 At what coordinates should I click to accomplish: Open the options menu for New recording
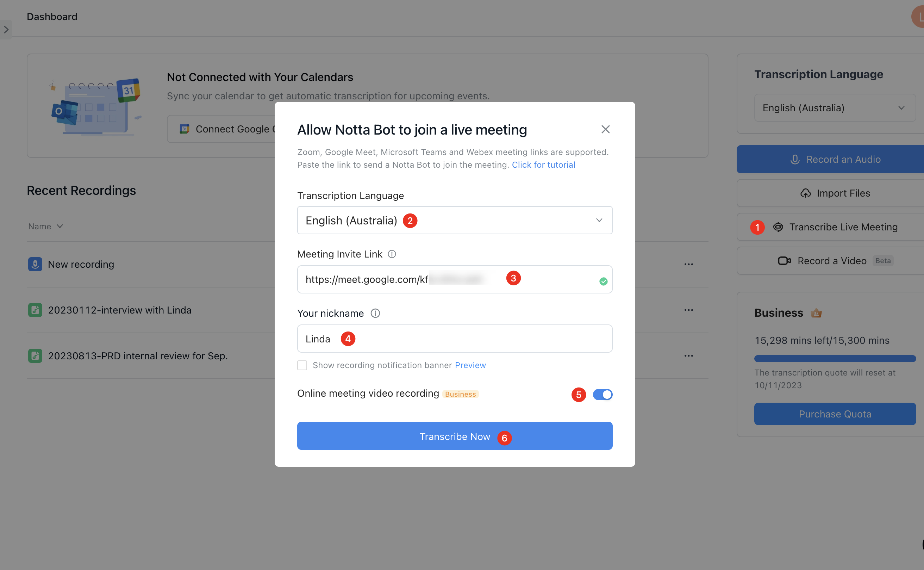[688, 264]
